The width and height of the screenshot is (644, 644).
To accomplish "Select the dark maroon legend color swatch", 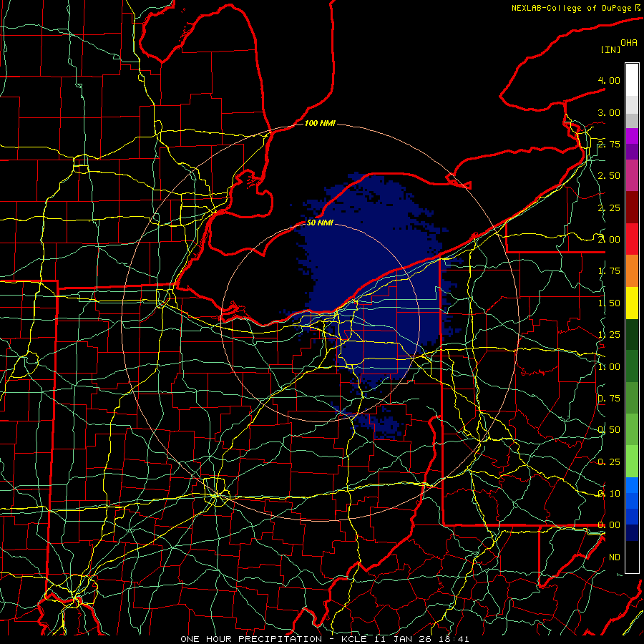I will click(x=632, y=207).
